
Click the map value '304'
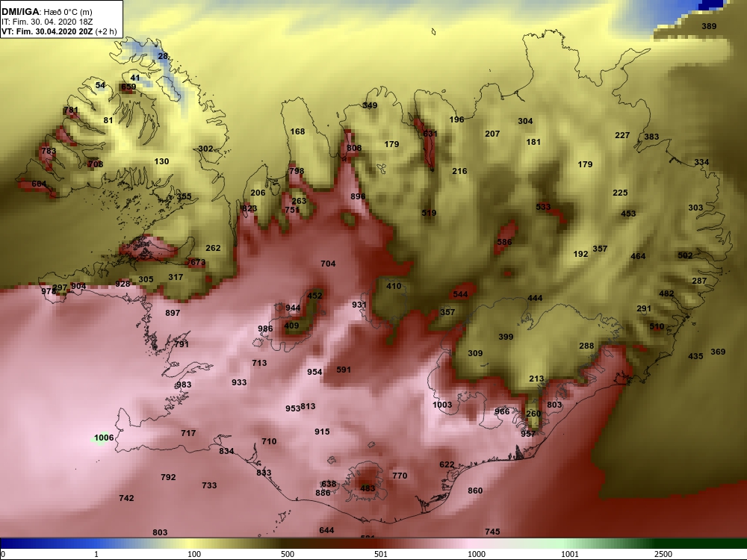[525, 121]
